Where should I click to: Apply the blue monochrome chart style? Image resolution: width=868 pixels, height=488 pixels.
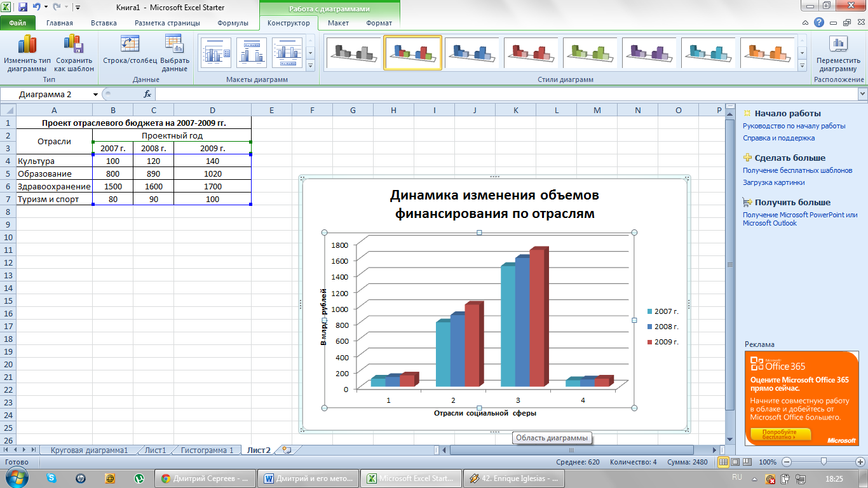(x=472, y=53)
